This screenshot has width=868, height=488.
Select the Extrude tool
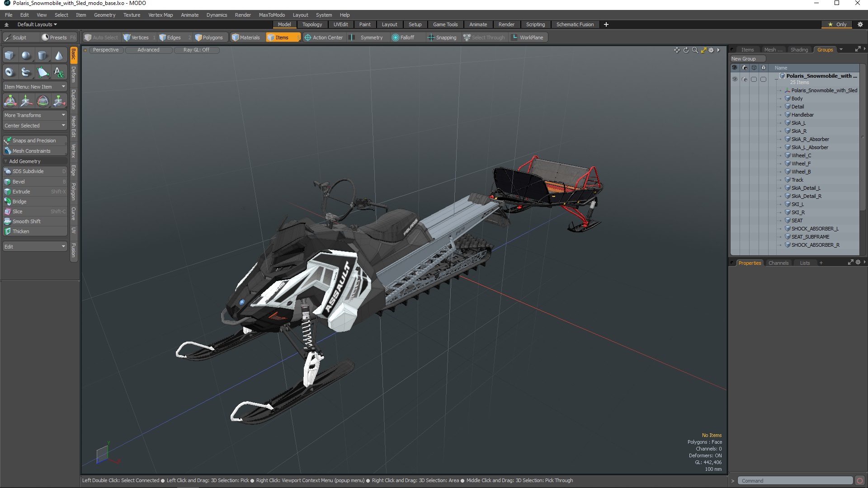(x=35, y=192)
